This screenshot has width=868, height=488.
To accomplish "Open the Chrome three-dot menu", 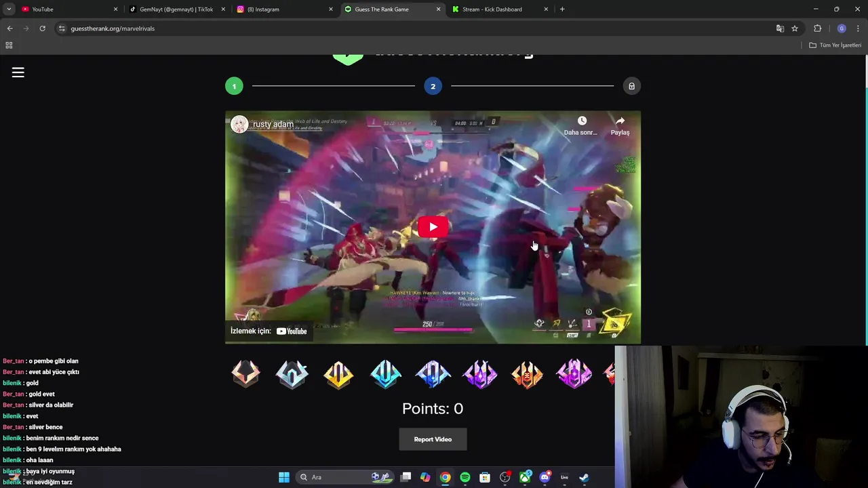I will click(x=858, y=28).
